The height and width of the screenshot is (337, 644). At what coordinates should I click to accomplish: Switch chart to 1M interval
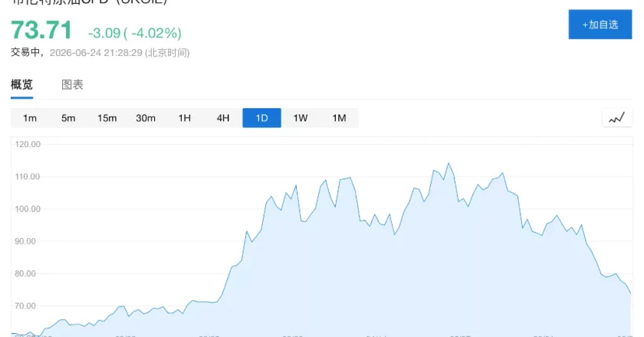[x=339, y=118]
